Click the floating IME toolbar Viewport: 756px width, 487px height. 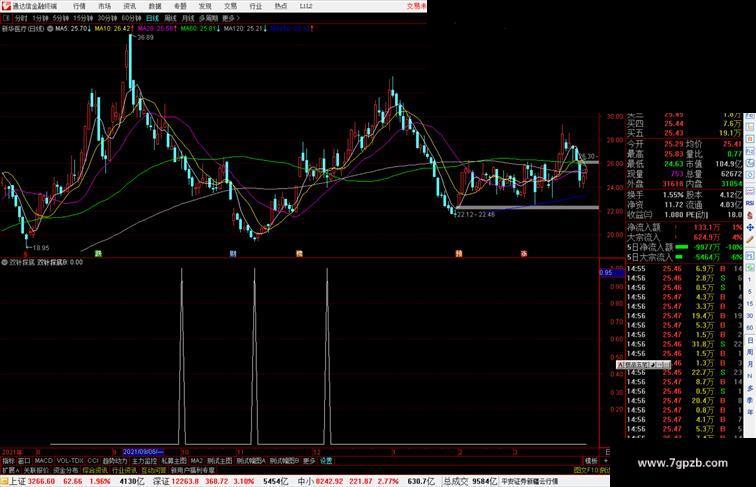click(x=643, y=365)
